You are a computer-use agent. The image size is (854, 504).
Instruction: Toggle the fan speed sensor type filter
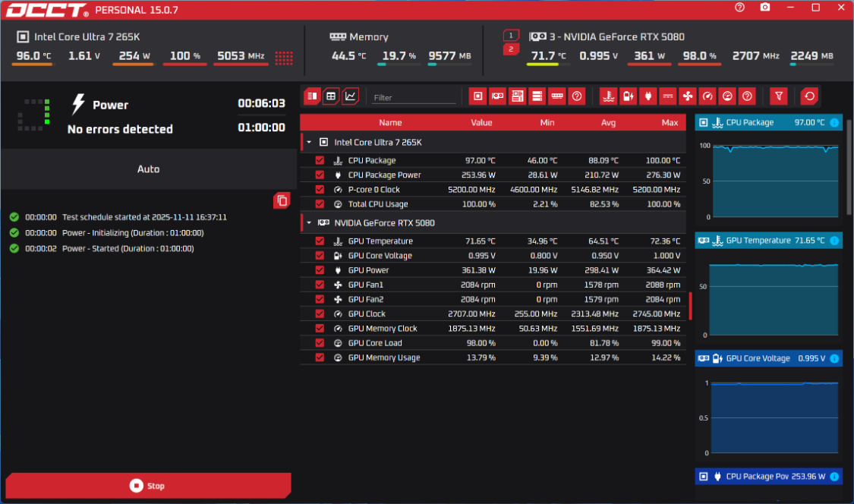(x=688, y=96)
